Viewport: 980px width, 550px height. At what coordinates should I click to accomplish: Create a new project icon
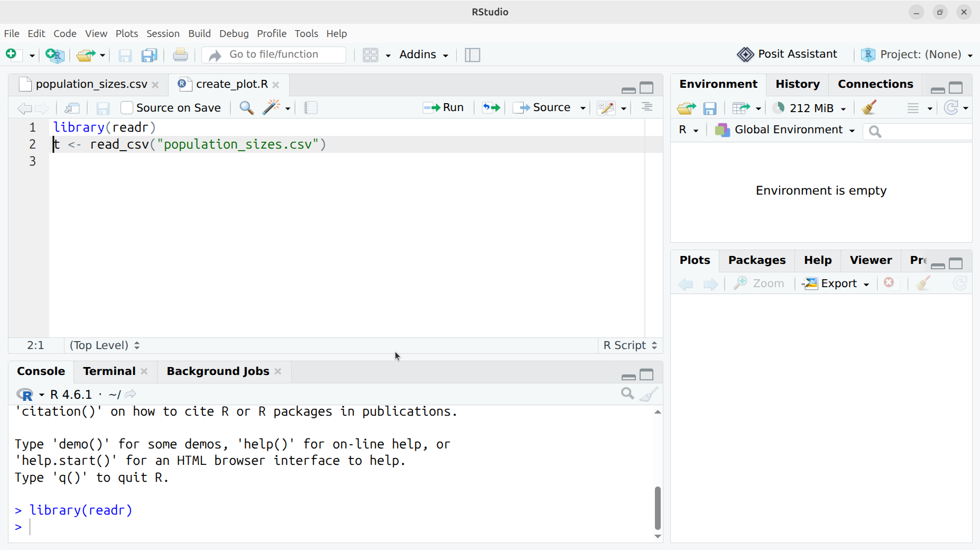tap(55, 54)
